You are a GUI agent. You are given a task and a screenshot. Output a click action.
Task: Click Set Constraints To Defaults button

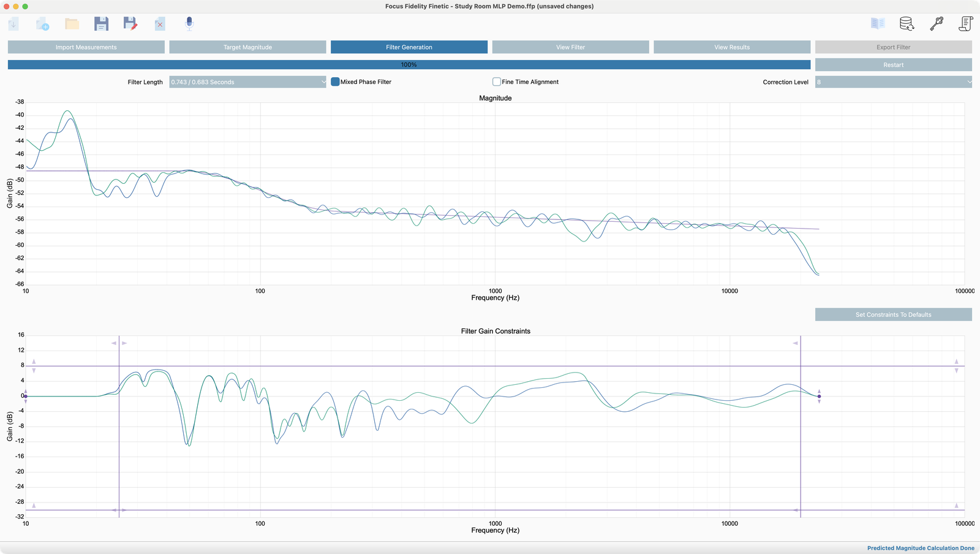894,314
